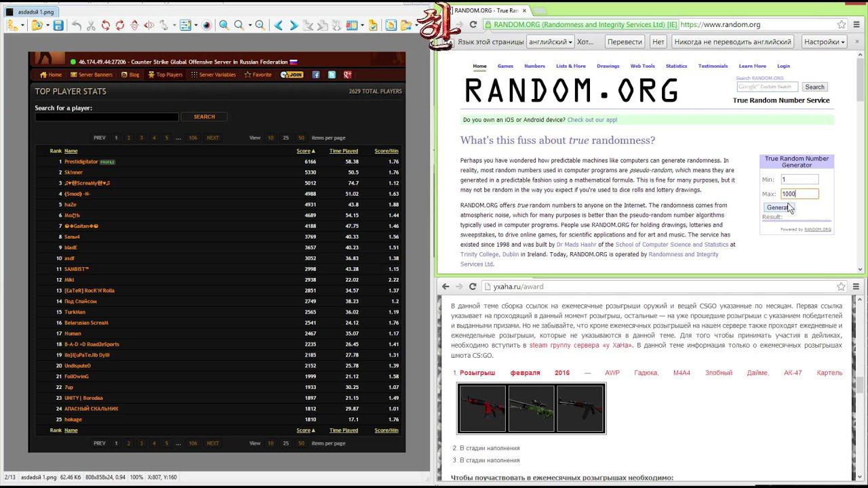Viewport: 868px width, 488px height.
Task: Open Chrome menu in yxaha.ru window
Action: coord(856,287)
